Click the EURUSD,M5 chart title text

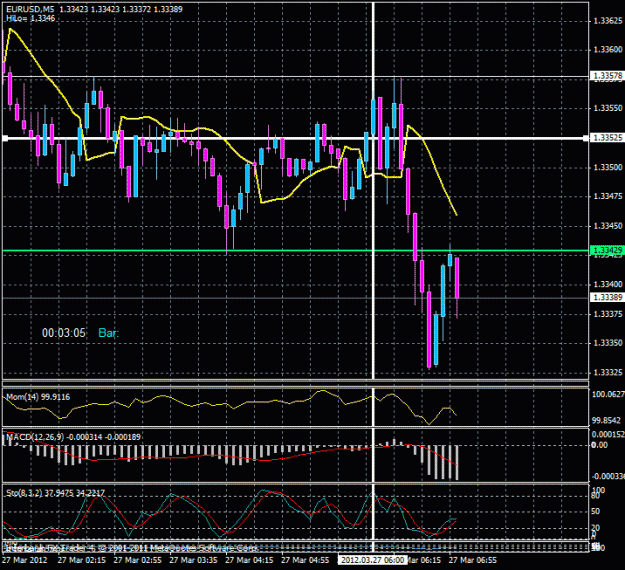[x=30, y=9]
